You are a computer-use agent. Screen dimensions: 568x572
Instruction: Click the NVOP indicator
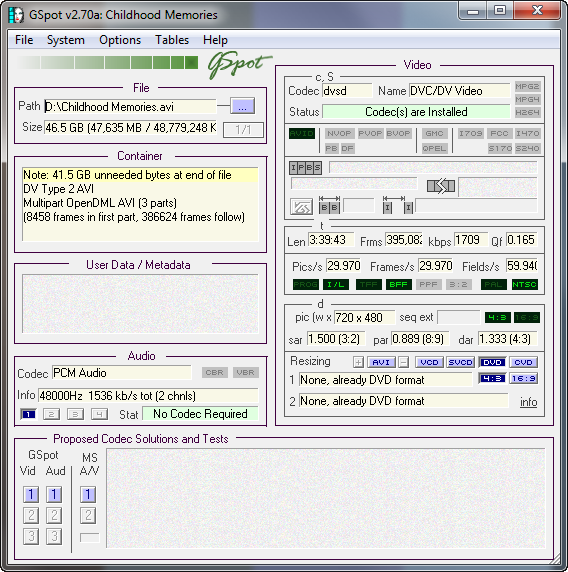[x=339, y=133]
